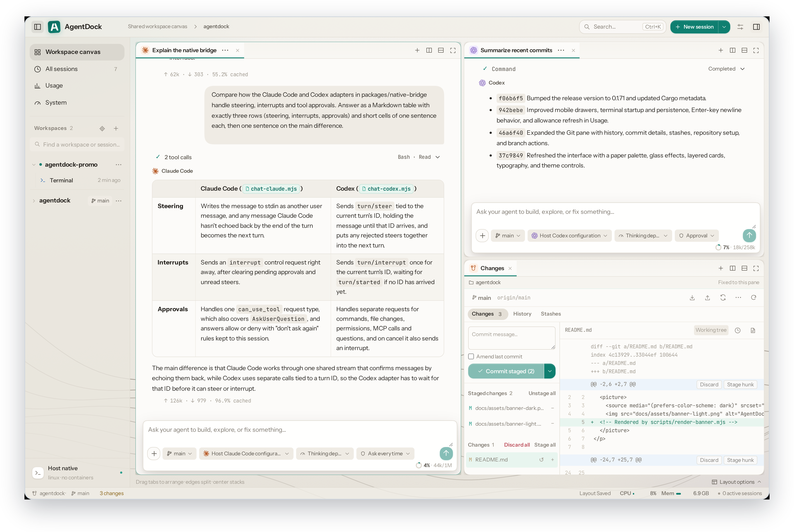Screen dimensions: 794x532
Task: Stage README.md with its plus icon
Action: coord(552,459)
